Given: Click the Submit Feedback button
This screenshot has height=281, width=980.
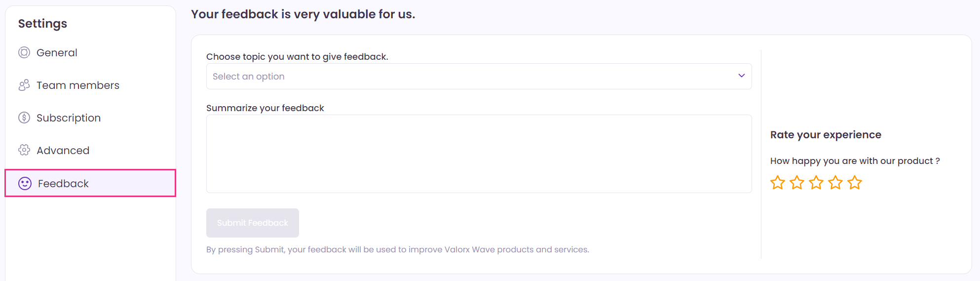Looking at the screenshot, I should tap(253, 223).
